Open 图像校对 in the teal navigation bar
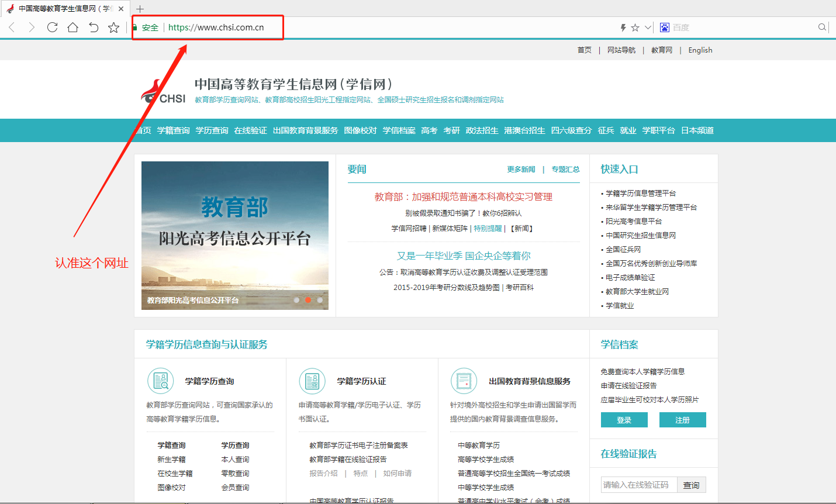This screenshot has height=504, width=836. 361,130
